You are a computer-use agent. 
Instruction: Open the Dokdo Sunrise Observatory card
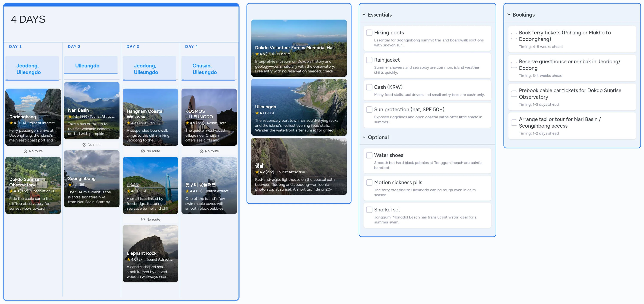click(x=33, y=186)
